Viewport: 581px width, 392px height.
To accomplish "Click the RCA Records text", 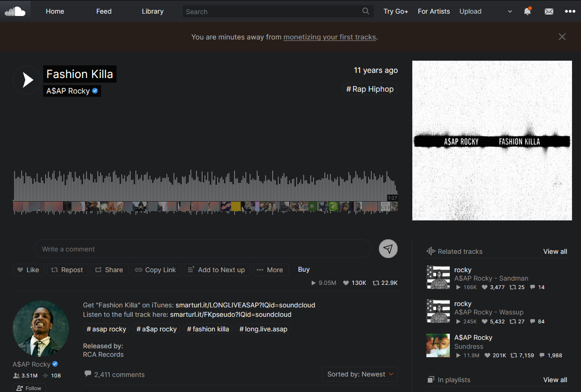I will point(103,354).
